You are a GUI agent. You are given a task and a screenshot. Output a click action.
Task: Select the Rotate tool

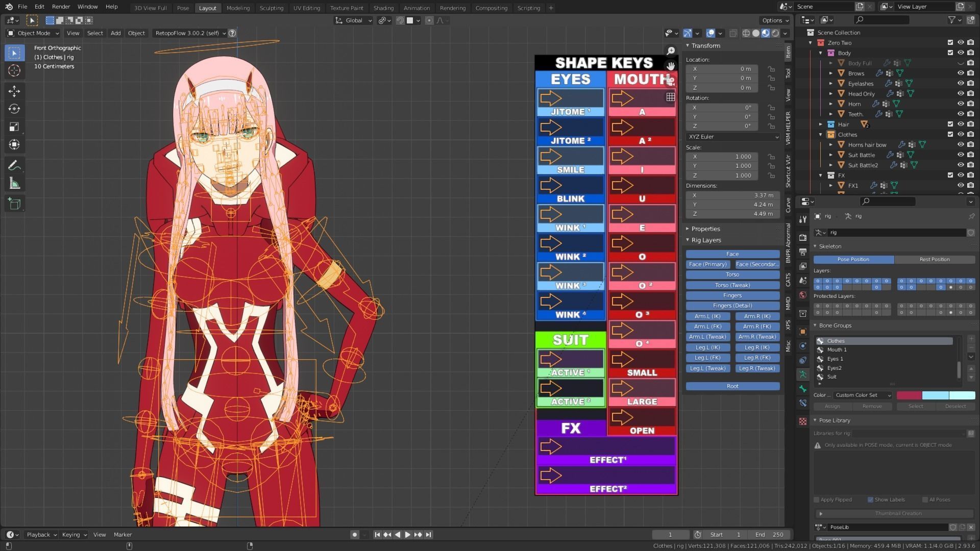(x=14, y=109)
